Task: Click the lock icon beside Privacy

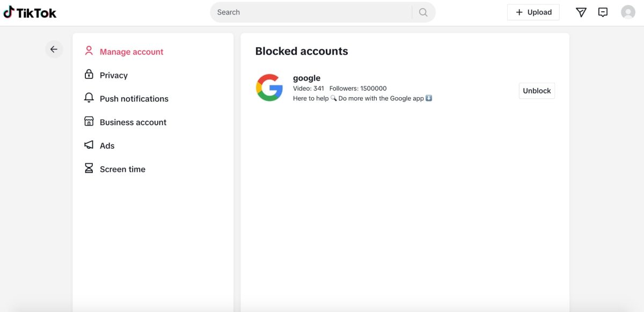Action: 89,75
